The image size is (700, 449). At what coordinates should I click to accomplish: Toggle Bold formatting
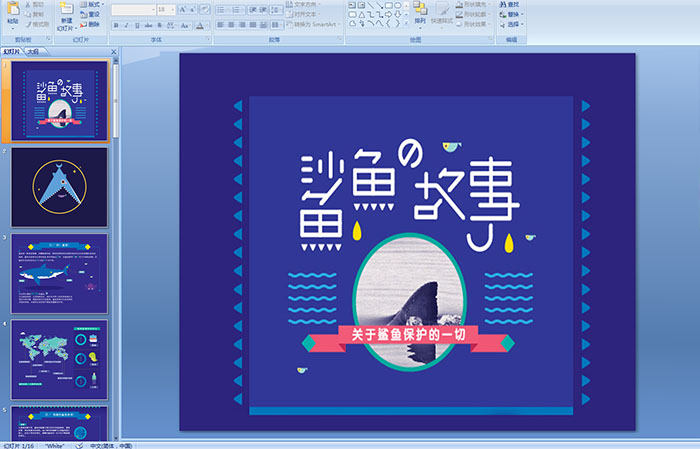pos(116,25)
